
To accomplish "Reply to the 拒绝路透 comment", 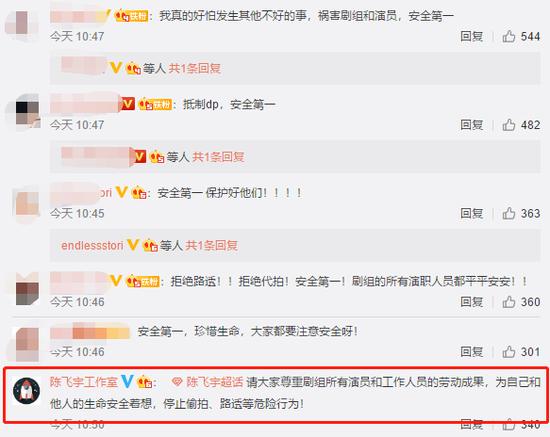I will [471, 302].
